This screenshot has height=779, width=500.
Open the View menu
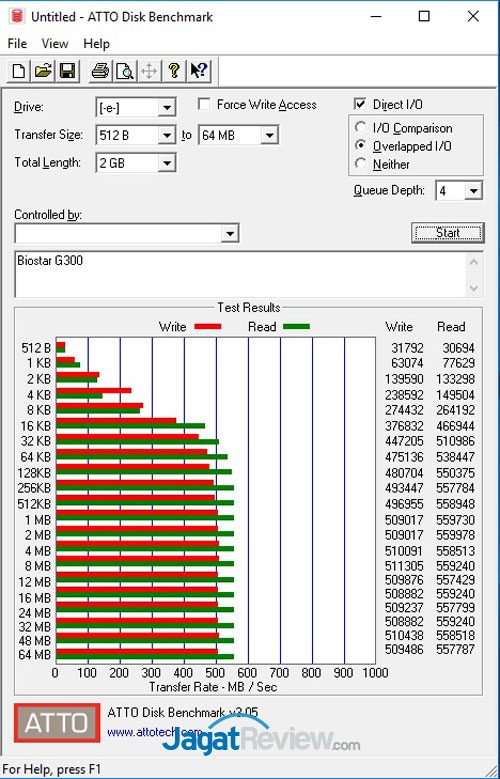[55, 44]
